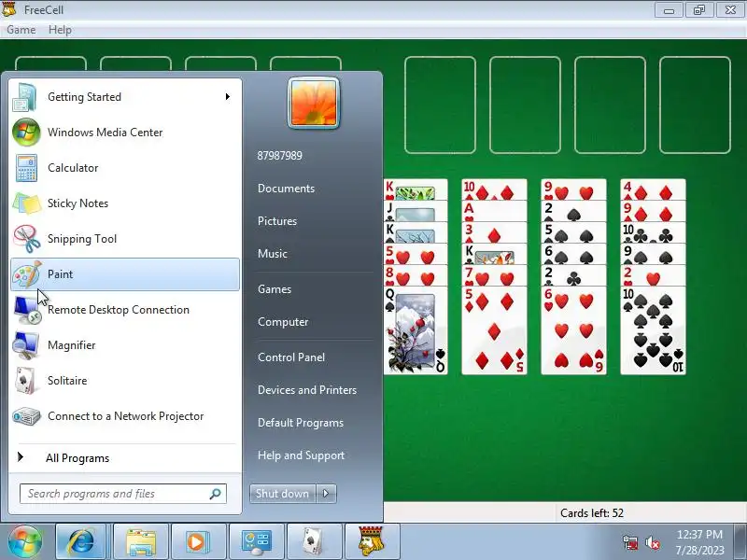Open Music library

click(273, 253)
